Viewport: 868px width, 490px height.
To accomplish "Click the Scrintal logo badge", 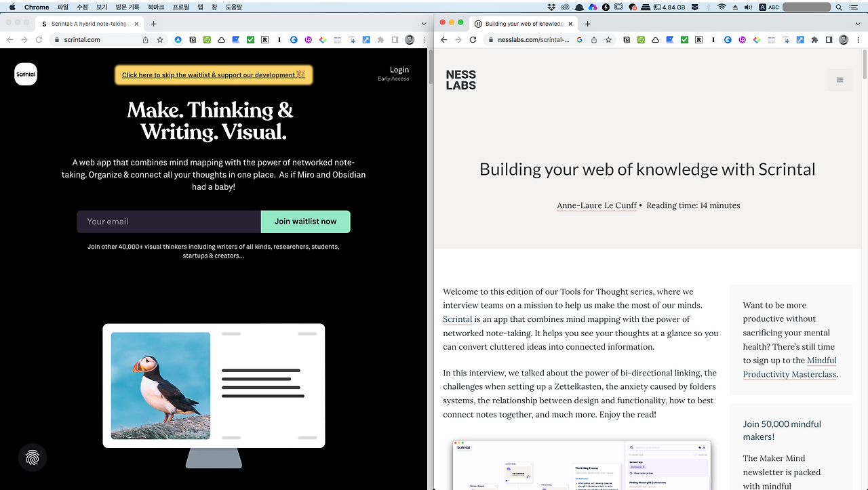I will click(26, 74).
